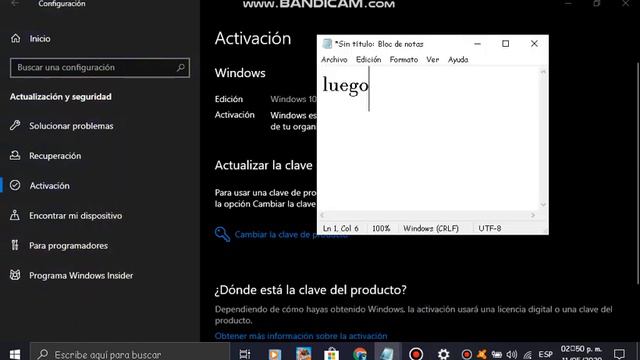This screenshot has height=360, width=640.
Task: Click the Wi-Fi network tray icon
Action: [528, 354]
